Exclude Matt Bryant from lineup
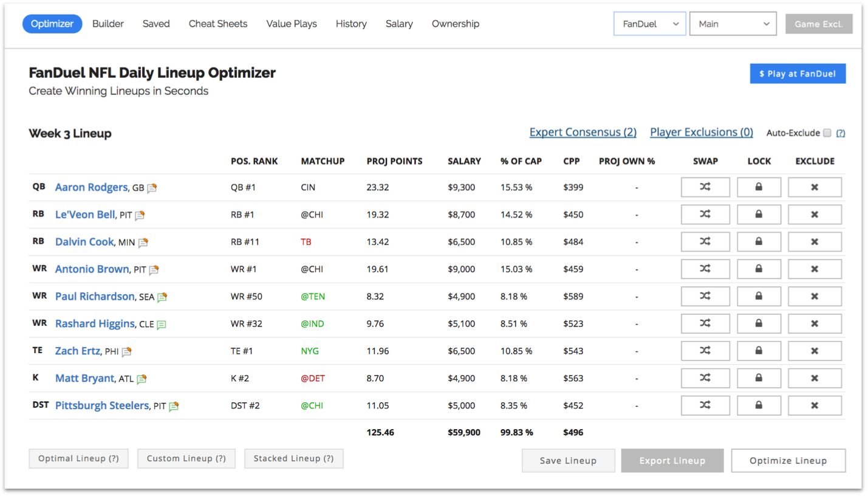 [815, 378]
